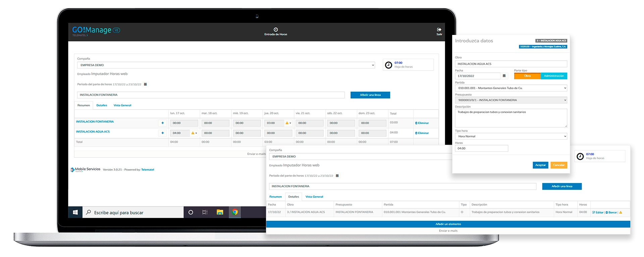
Task: Click Tuesday 00:00 cell on INSTALACION FONTANERIA row
Action: 215,123
